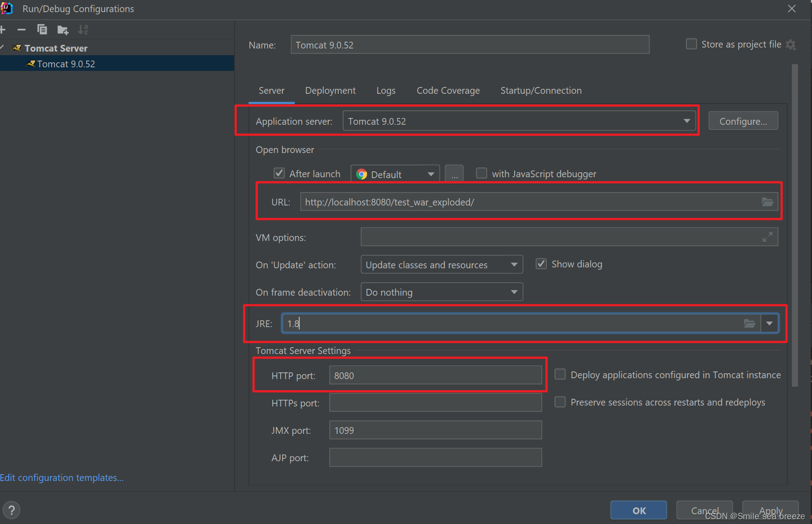The image size is (812, 524).
Task: Click the AJP port field
Action: pos(435,457)
